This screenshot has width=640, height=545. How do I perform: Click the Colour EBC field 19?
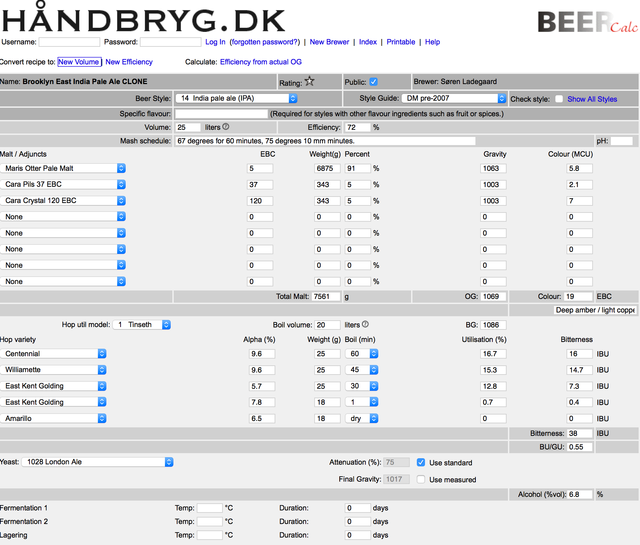pos(578,296)
